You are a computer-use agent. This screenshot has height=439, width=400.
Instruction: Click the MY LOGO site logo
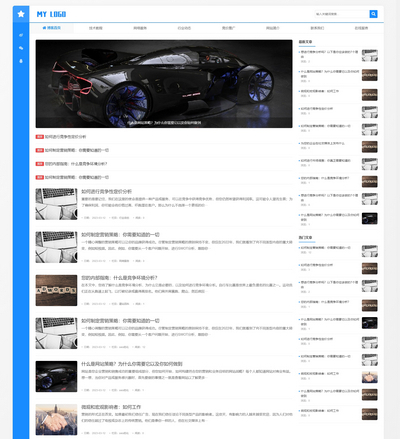coord(51,14)
